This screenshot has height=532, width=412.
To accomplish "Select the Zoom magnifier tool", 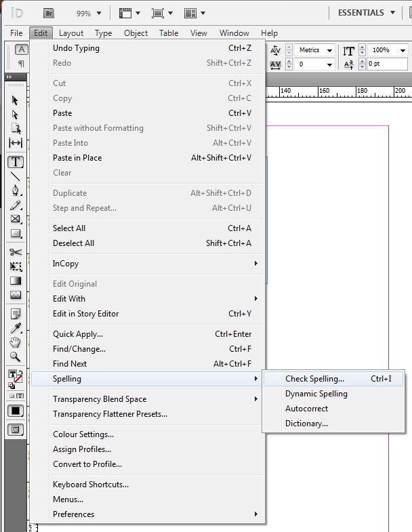I will [16, 356].
